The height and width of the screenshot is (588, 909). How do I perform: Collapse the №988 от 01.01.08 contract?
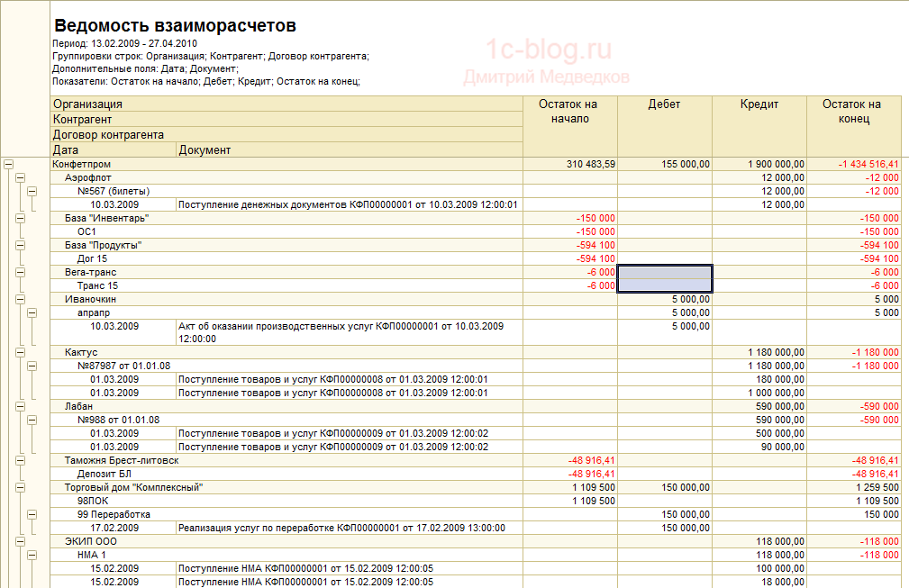tap(32, 420)
